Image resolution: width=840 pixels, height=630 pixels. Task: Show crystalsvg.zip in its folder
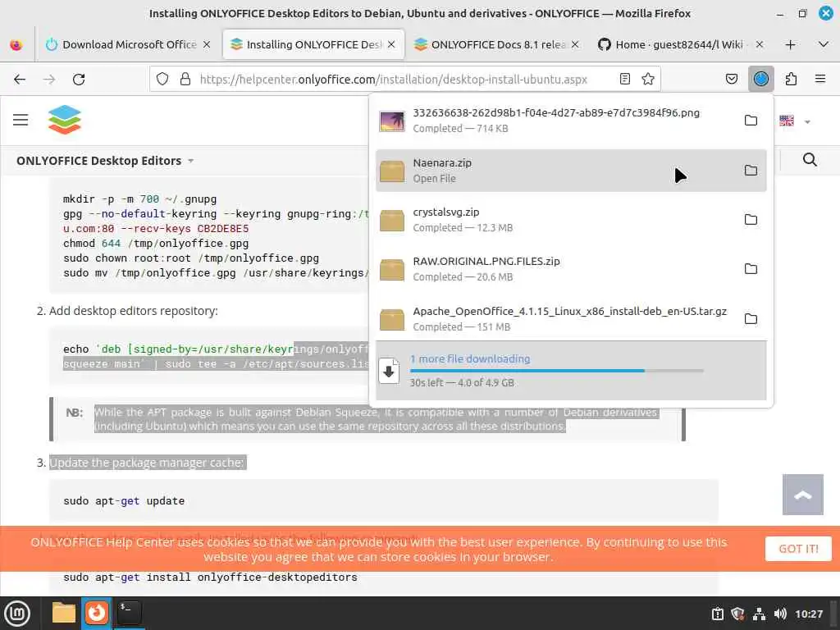tap(751, 220)
